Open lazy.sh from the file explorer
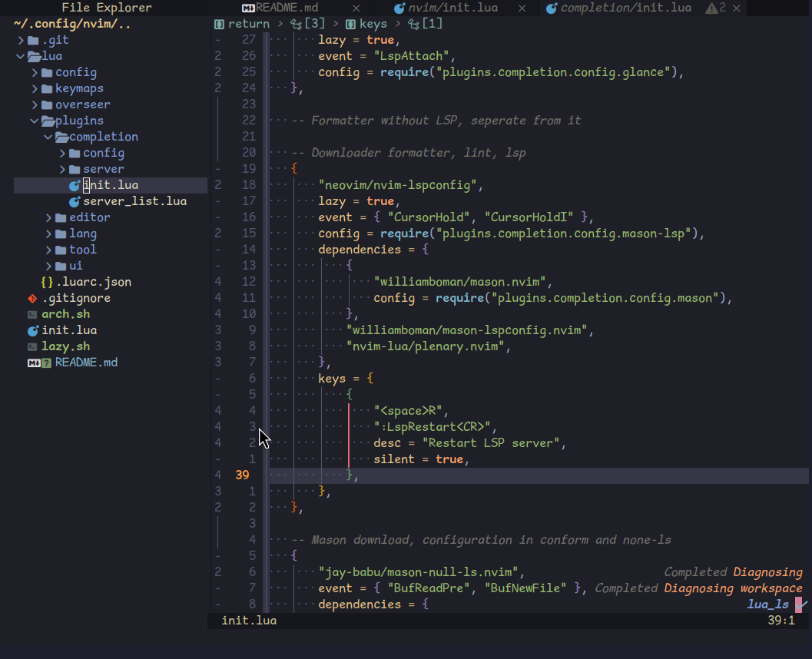The height and width of the screenshot is (659, 812). point(65,346)
